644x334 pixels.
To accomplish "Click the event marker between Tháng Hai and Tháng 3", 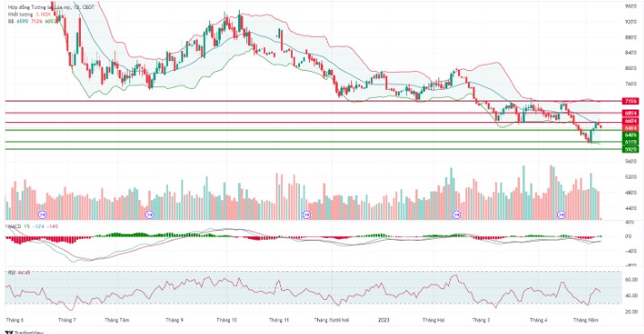I will click(x=456, y=215).
